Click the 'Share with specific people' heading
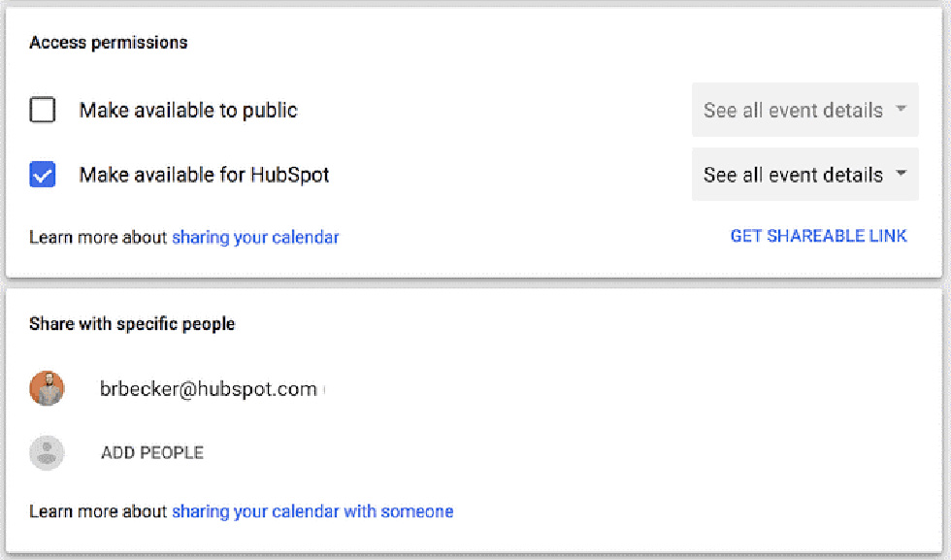The width and height of the screenshot is (951, 560). tap(132, 324)
